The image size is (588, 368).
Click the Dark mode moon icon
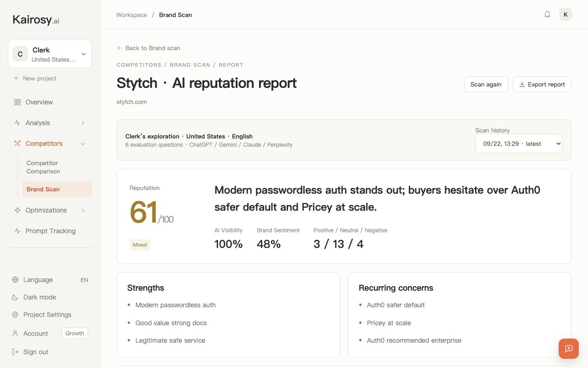coord(15,297)
